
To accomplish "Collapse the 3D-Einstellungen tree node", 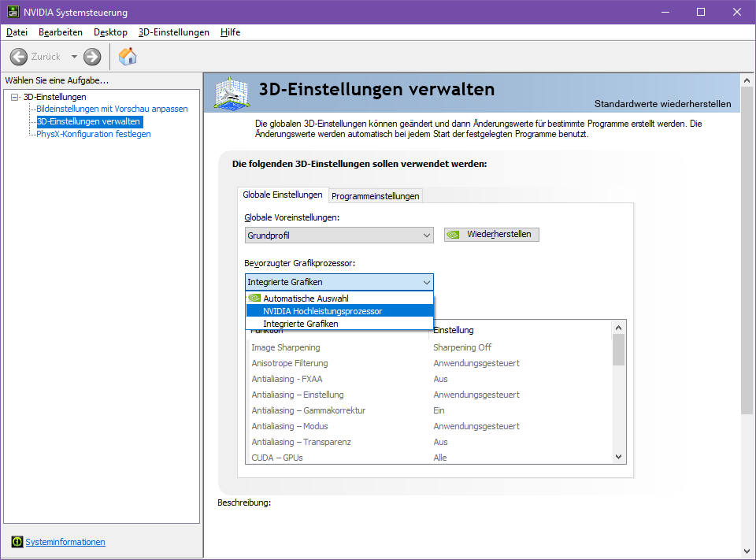I will tap(14, 98).
